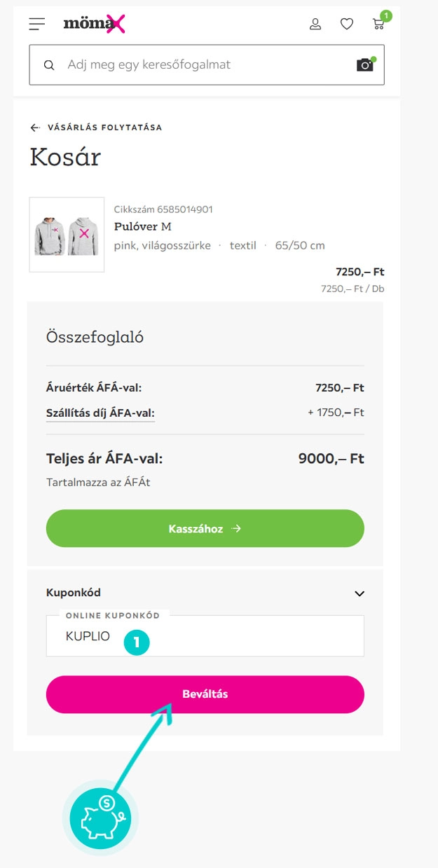This screenshot has height=868, width=438.
Task: Click the search magnifier icon
Action: click(49, 65)
